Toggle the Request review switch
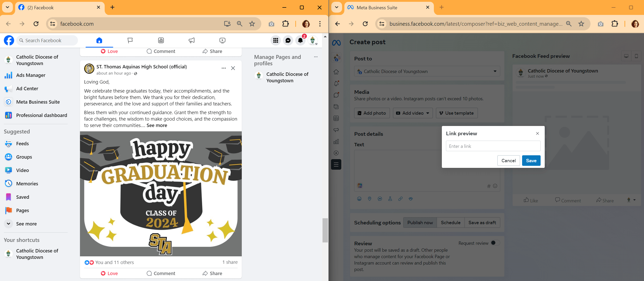This screenshot has height=281, width=644. [x=495, y=243]
